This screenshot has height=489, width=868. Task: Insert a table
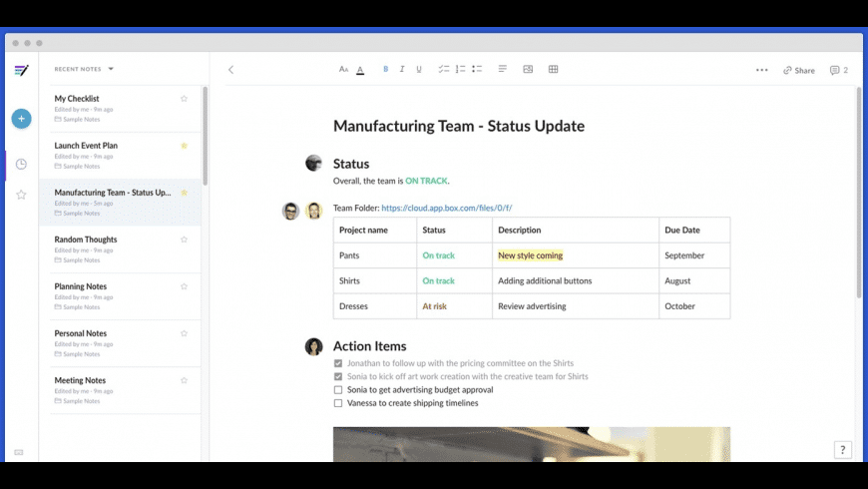click(553, 69)
